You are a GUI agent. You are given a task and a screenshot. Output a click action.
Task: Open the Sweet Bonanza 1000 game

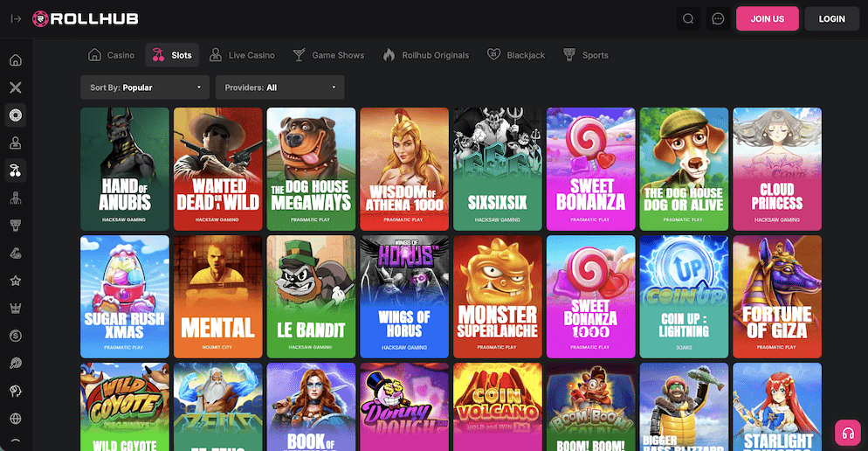590,297
